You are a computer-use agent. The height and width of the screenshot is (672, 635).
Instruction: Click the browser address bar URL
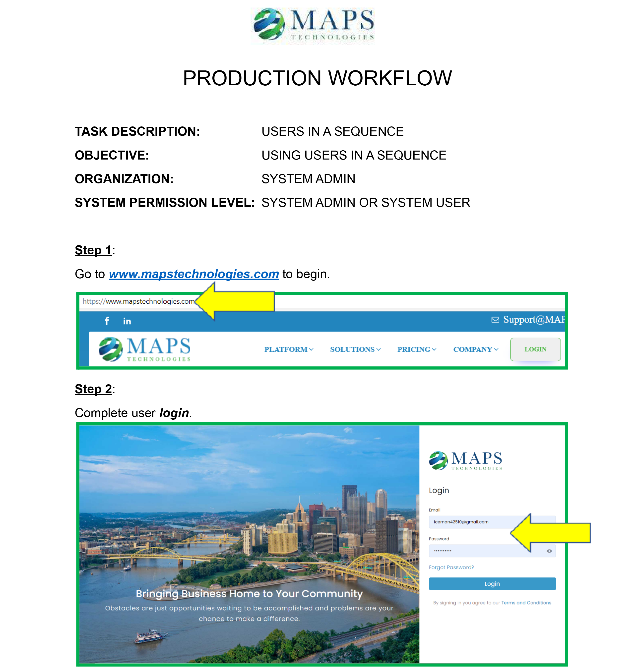point(138,301)
